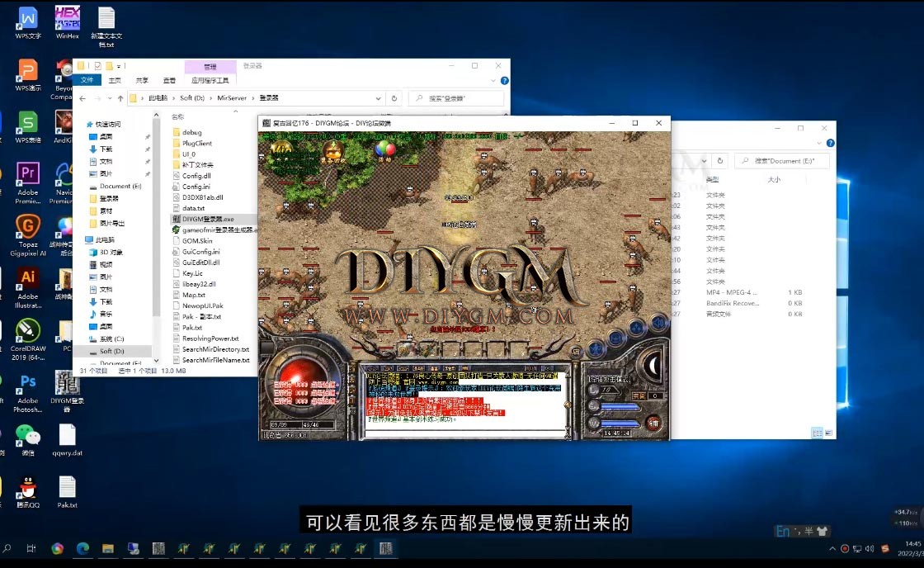The width and height of the screenshot is (924, 568).
Task: Open Microsoft Edge from the taskbar
Action: pos(82,548)
